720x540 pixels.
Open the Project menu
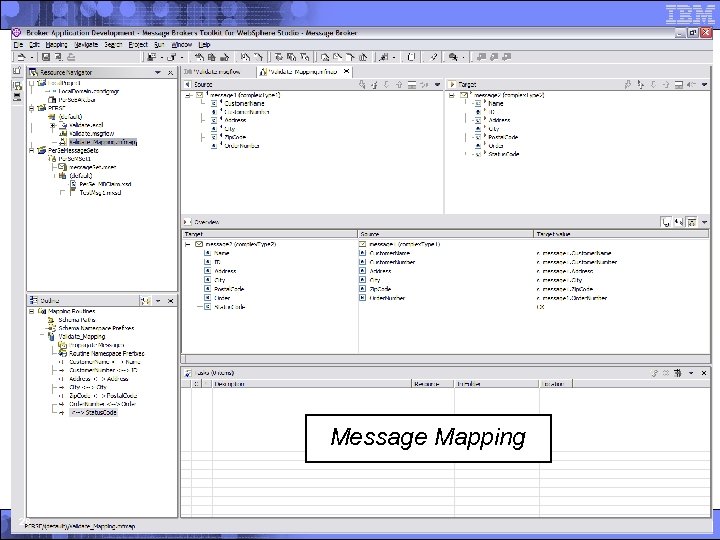click(x=138, y=45)
